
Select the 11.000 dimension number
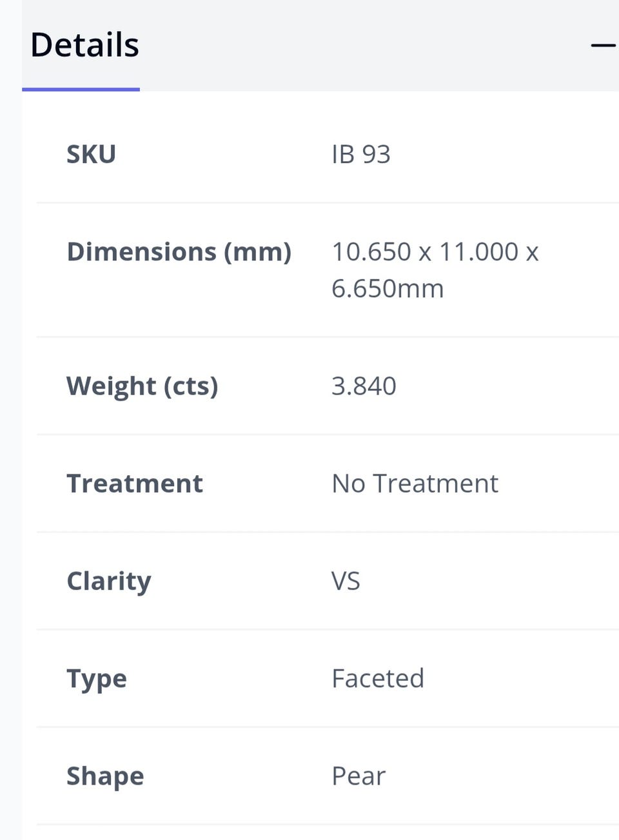[x=478, y=252]
